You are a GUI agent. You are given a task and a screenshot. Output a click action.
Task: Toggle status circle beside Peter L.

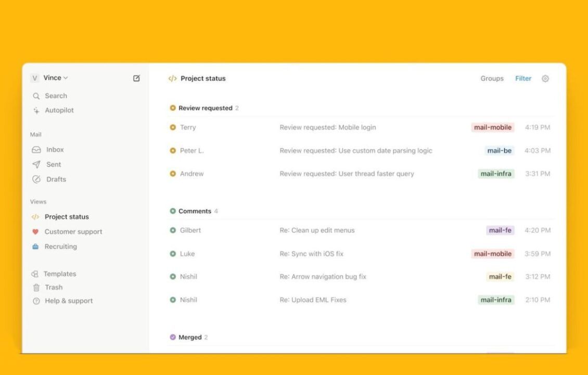(173, 151)
